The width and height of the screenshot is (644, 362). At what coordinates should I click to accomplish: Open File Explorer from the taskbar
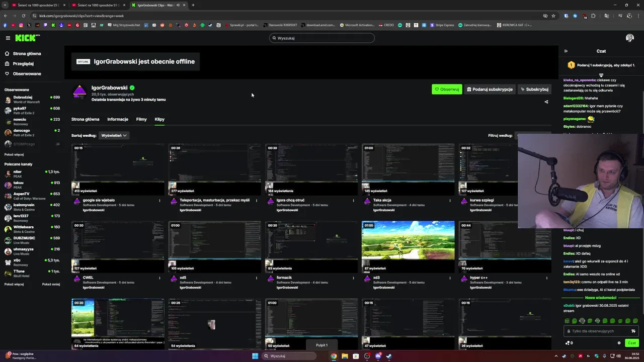pyautogui.click(x=345, y=356)
